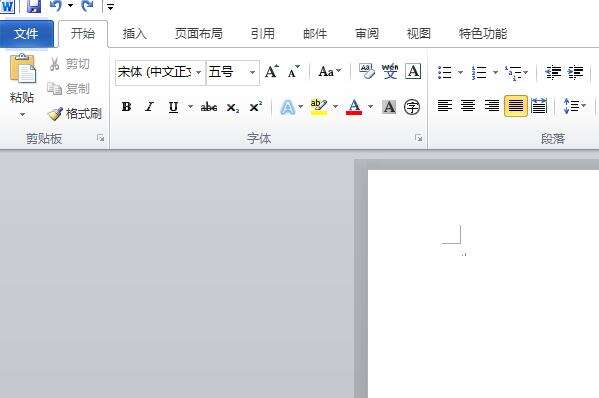Viewport: 599px width, 398px height.
Task: Open underline style dropdown arrow
Action: 190,107
